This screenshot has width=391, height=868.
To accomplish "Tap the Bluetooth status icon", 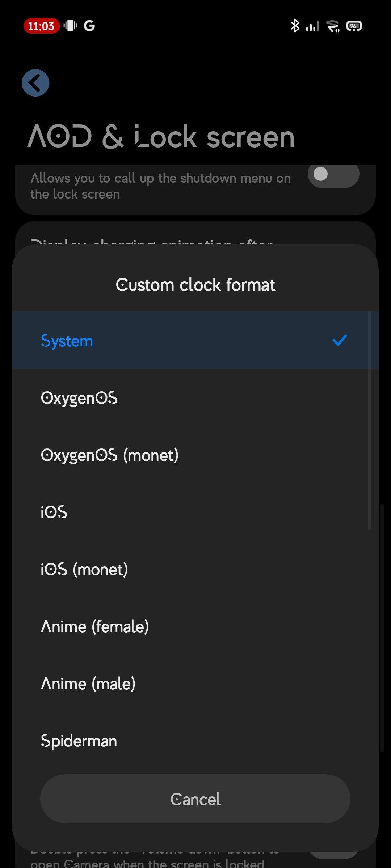I will [295, 26].
